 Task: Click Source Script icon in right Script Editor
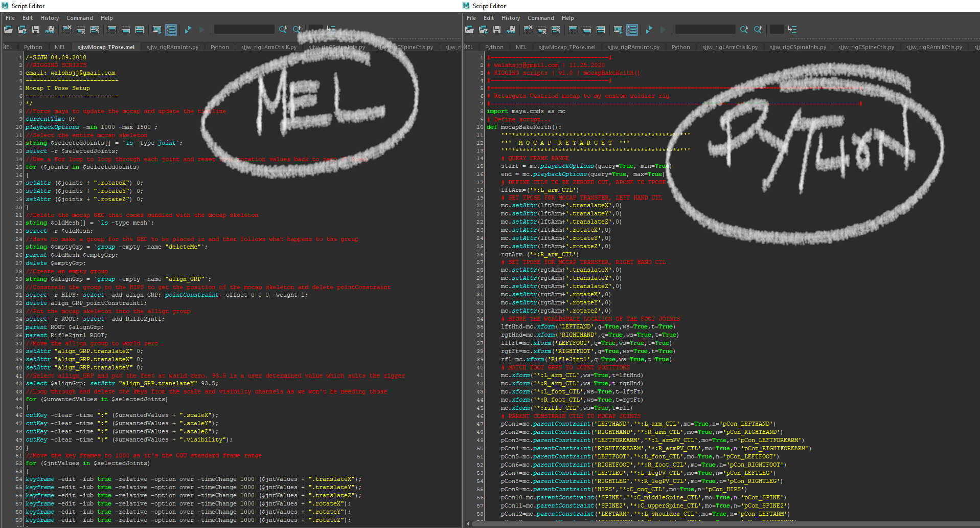(x=483, y=30)
